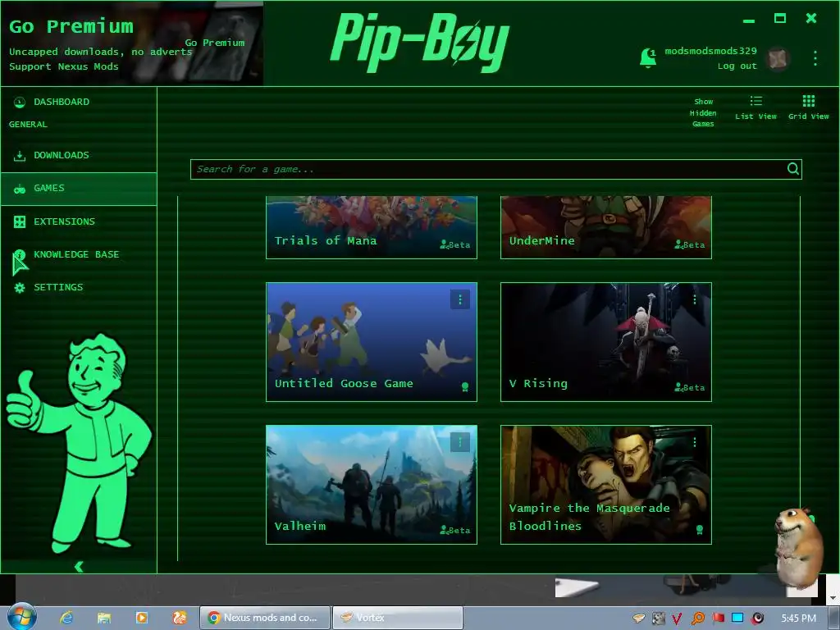
Task: Select the Untitled Goose Game card
Action: 372,342
